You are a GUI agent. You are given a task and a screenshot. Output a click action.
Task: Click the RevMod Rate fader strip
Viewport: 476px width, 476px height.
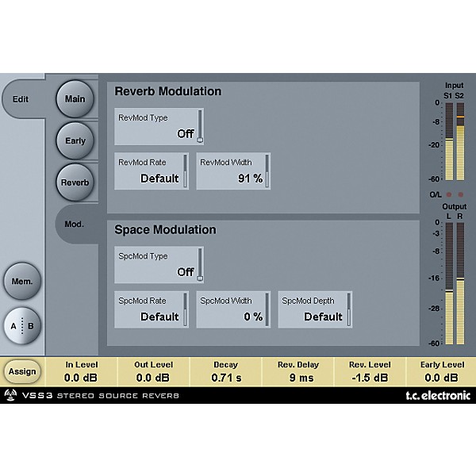185,171
